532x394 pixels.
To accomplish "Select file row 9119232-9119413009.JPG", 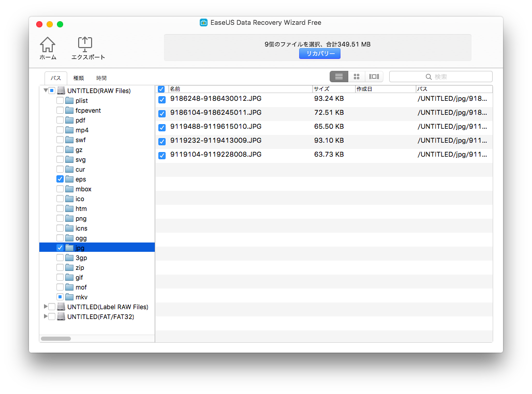I will click(x=324, y=141).
